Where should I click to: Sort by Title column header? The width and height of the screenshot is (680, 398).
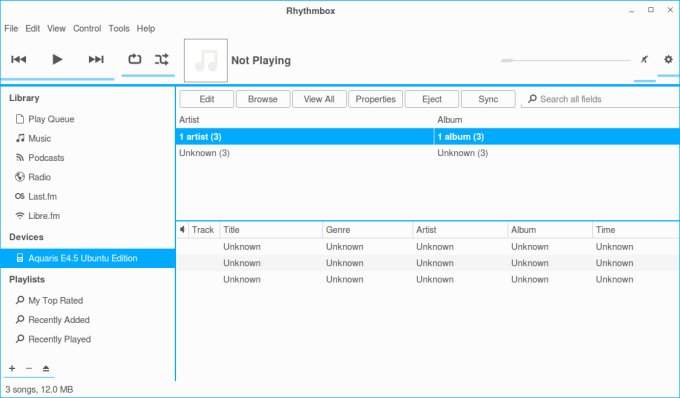point(271,229)
